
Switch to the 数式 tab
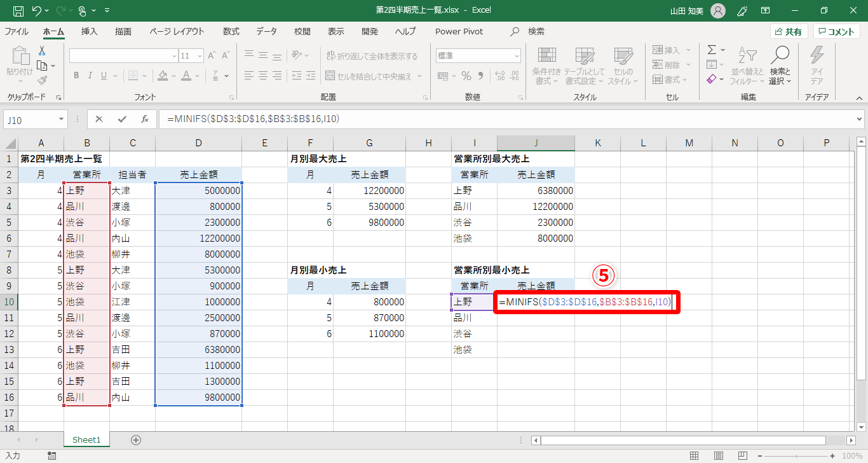(x=231, y=31)
